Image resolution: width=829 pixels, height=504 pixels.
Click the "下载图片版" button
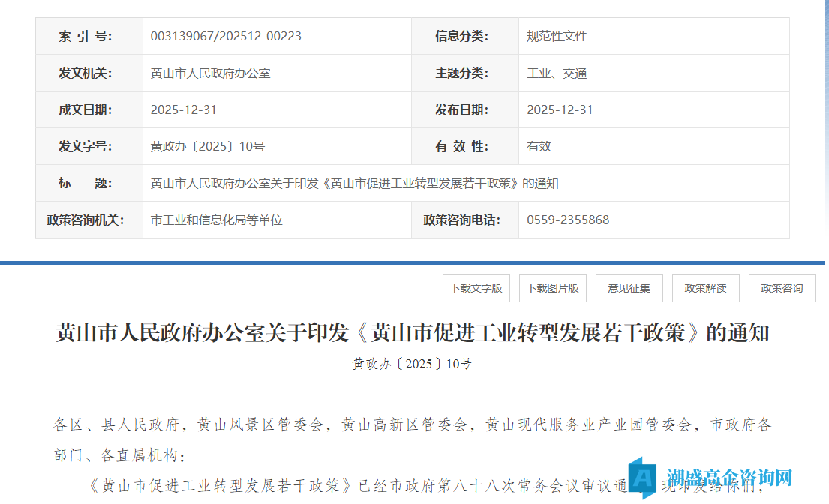tap(553, 287)
